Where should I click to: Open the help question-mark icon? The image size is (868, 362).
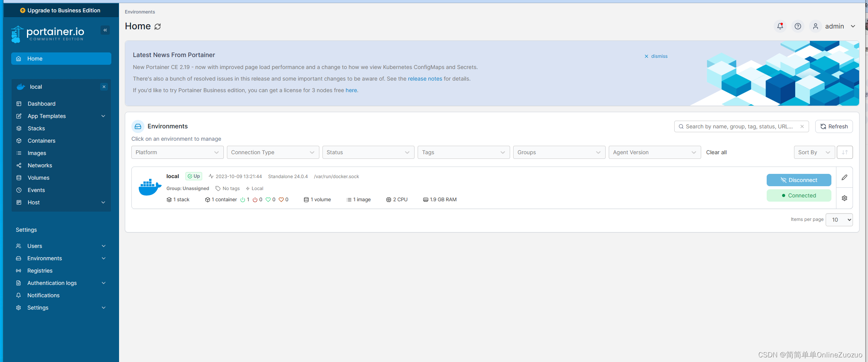click(798, 26)
